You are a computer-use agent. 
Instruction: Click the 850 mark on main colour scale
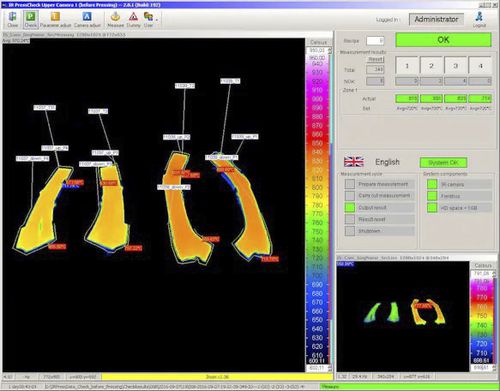tap(317, 143)
